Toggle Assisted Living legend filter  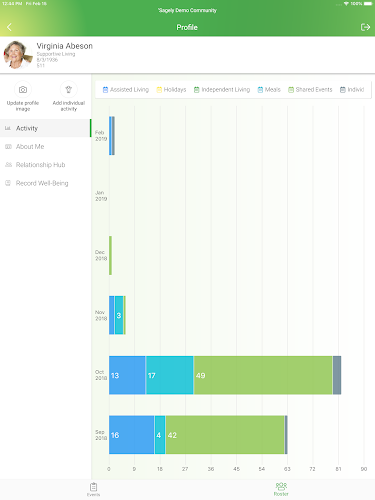tap(126, 90)
